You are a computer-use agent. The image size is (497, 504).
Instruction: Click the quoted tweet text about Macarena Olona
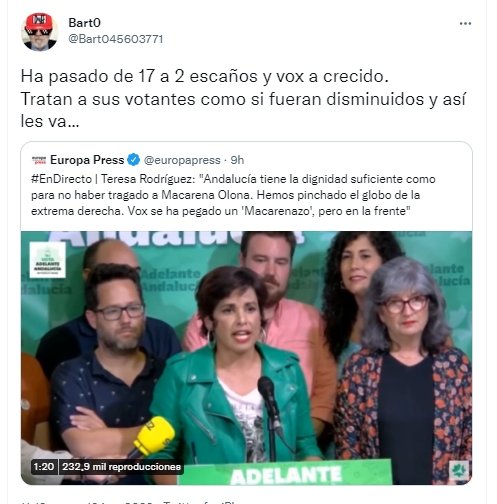pyautogui.click(x=233, y=195)
